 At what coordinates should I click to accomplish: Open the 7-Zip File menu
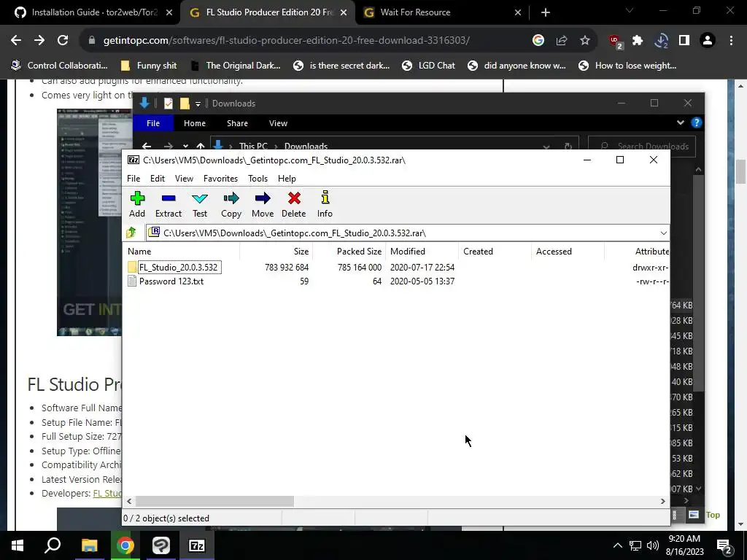[x=133, y=179]
